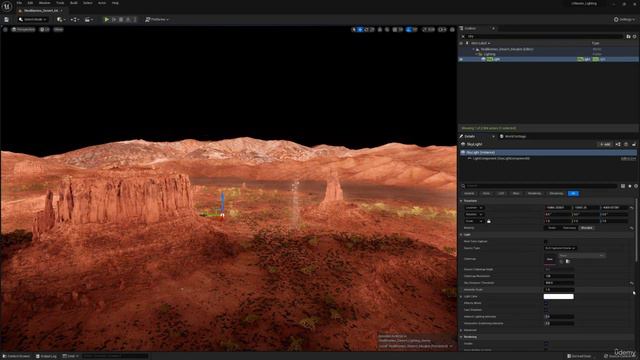This screenshot has width=640, height=360.
Task: Activate the Select objects tool in viewport
Action: click(x=354, y=29)
